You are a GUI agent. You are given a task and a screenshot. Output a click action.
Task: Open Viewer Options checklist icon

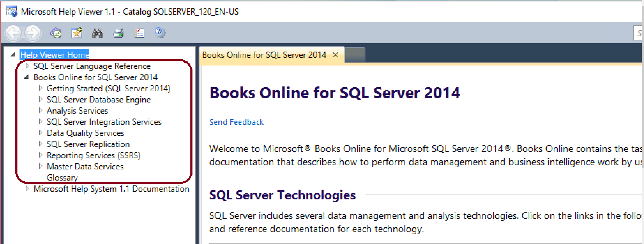point(139,33)
